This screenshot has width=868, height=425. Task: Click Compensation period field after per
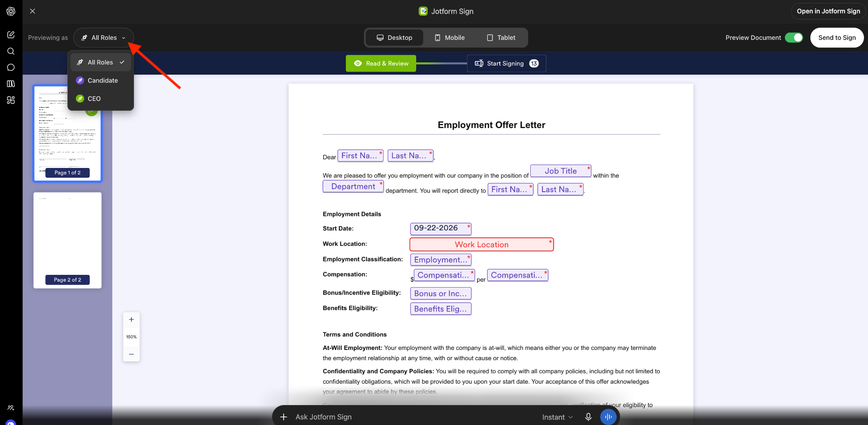(x=518, y=275)
